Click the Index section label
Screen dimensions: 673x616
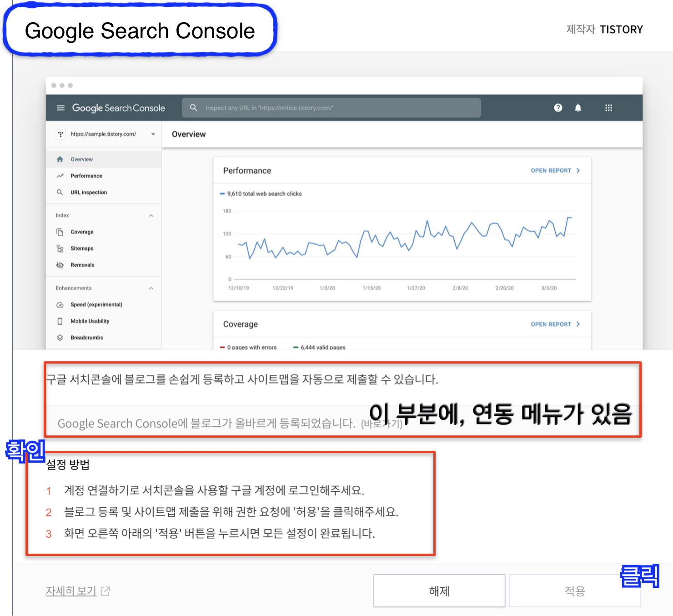tap(62, 216)
